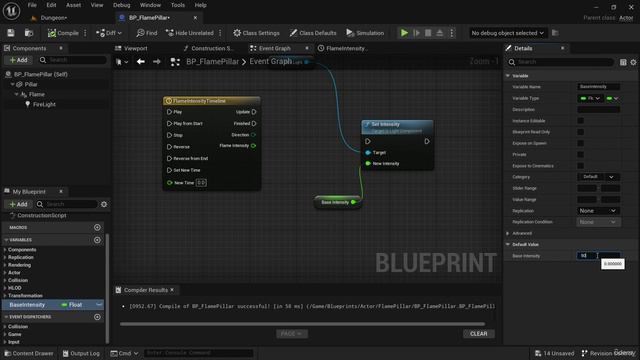This screenshot has width=640, height=360.
Task: Click the green Play button
Action: [x=404, y=33]
